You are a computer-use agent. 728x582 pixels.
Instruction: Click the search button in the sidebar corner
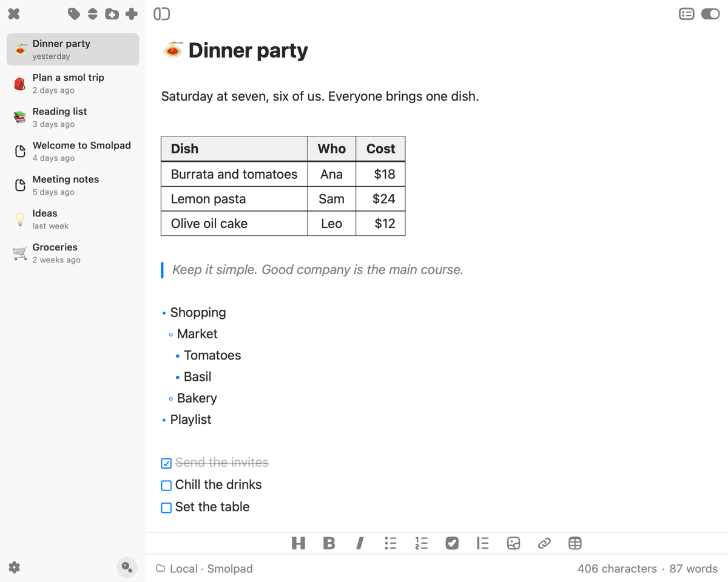(x=127, y=567)
